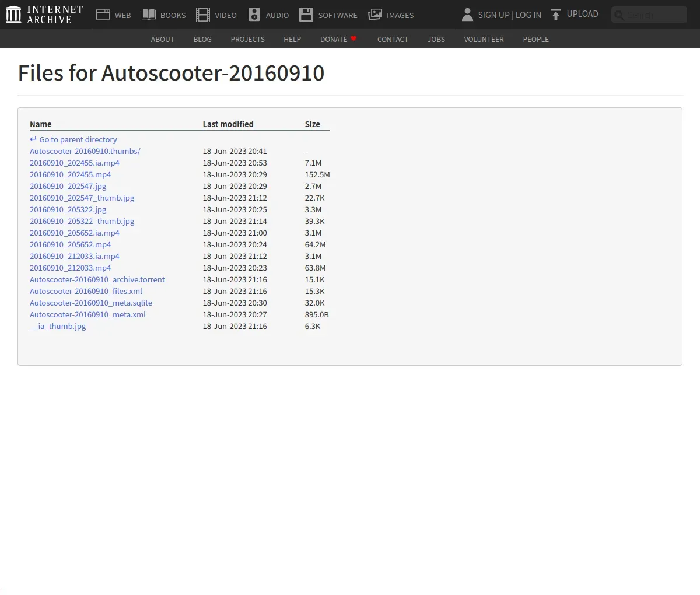700x595 pixels.
Task: Open __ia_thumb.jpg file
Action: (58, 326)
